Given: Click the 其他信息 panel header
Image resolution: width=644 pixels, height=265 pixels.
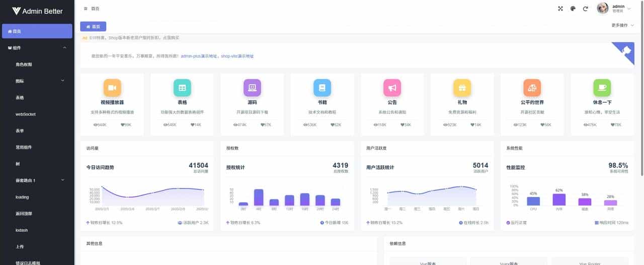Looking at the screenshot, I should (229, 243).
